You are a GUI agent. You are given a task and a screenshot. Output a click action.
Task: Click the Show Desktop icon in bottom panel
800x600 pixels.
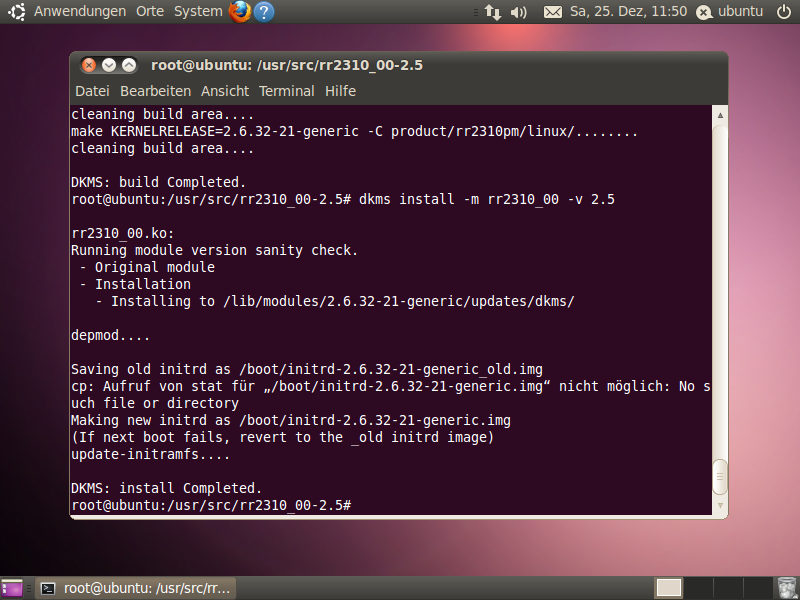[x=12, y=588]
